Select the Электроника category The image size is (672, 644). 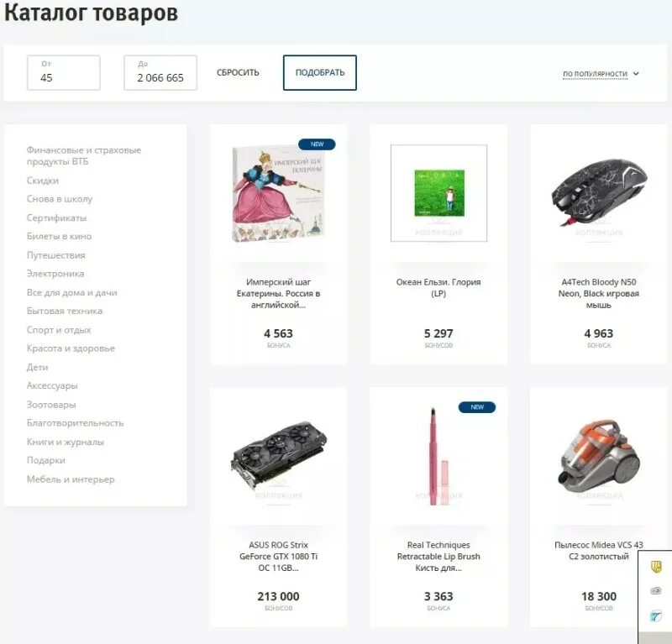55,274
